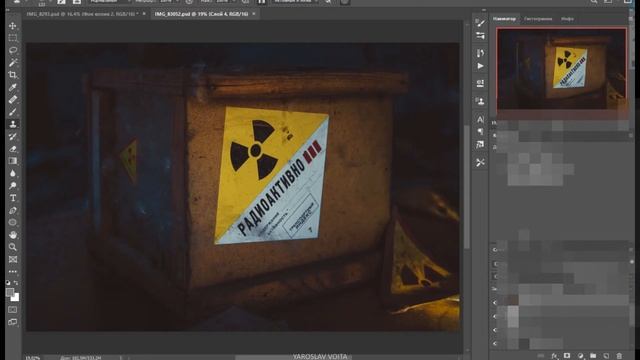Change the screen mode

pyautogui.click(x=13, y=322)
